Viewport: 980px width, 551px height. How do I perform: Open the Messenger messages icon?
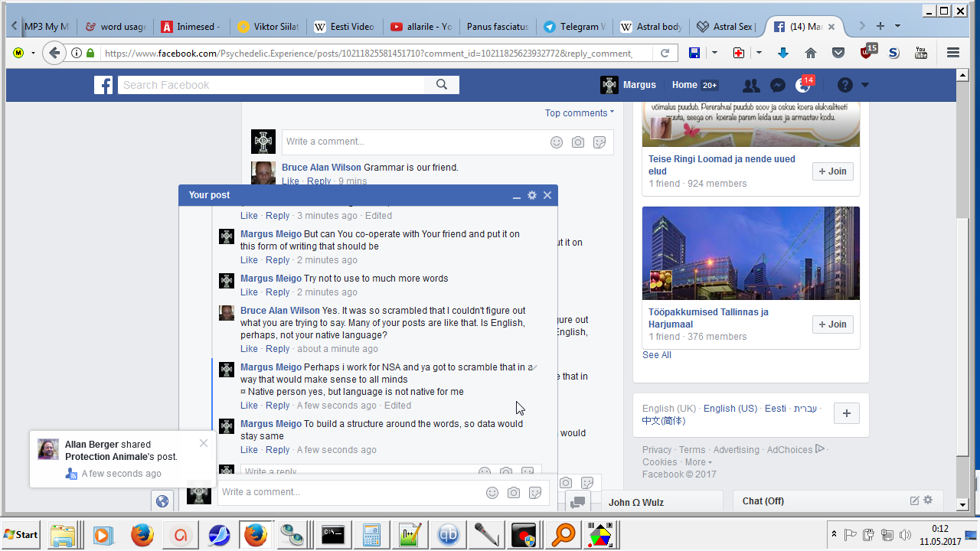(777, 85)
